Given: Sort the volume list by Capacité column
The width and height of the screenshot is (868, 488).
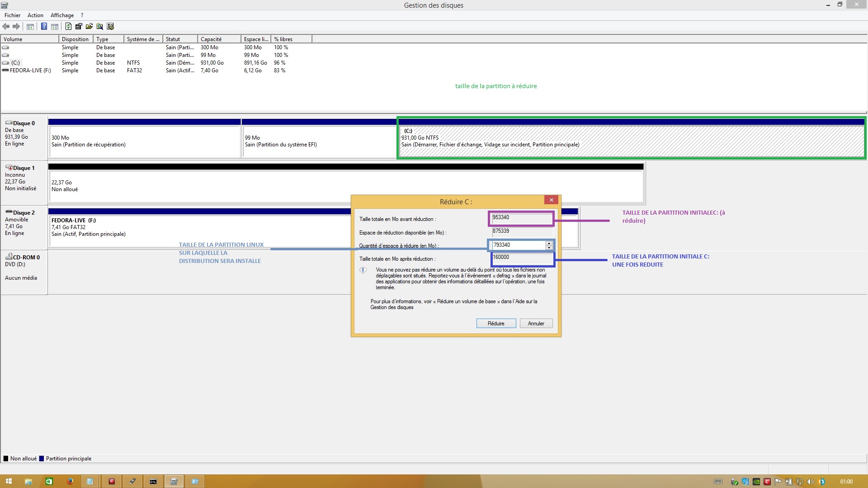Looking at the screenshot, I should pyautogui.click(x=219, y=39).
